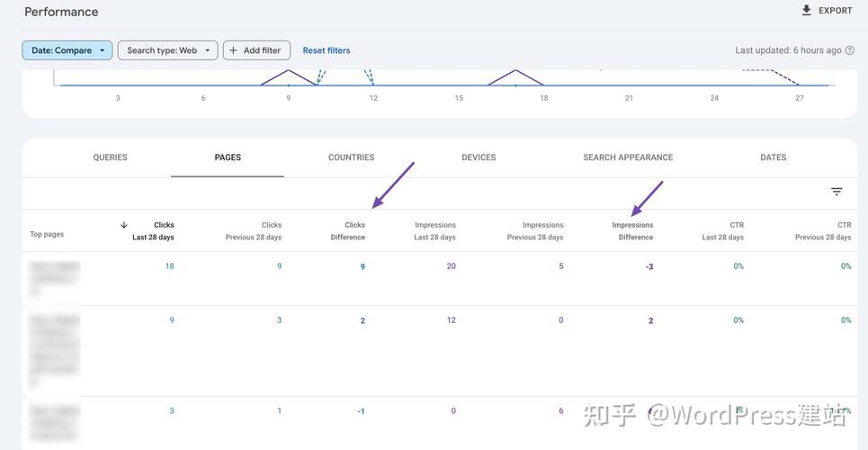Viewport: 868px width, 450px height.
Task: Click the first blurred page URL row
Action: point(54,278)
